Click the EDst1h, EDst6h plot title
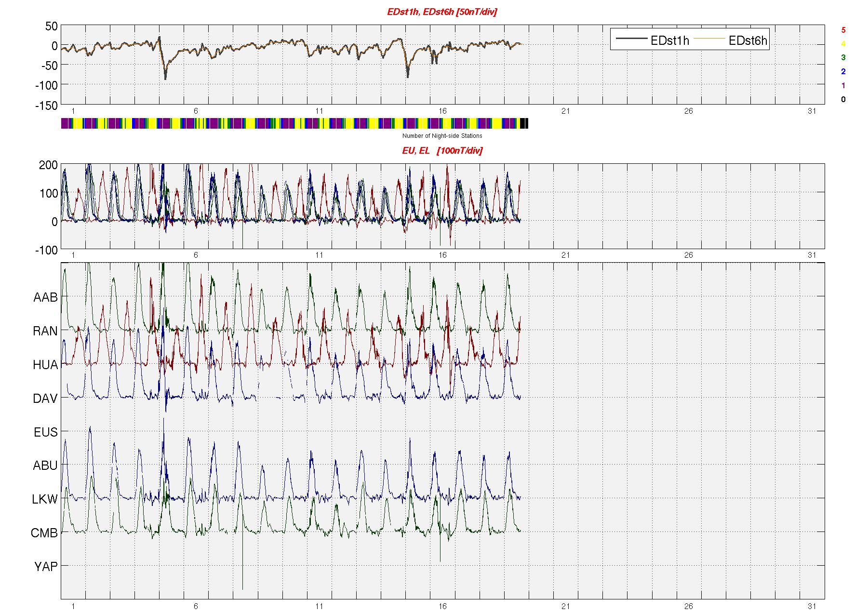868x611 pixels. [x=442, y=12]
